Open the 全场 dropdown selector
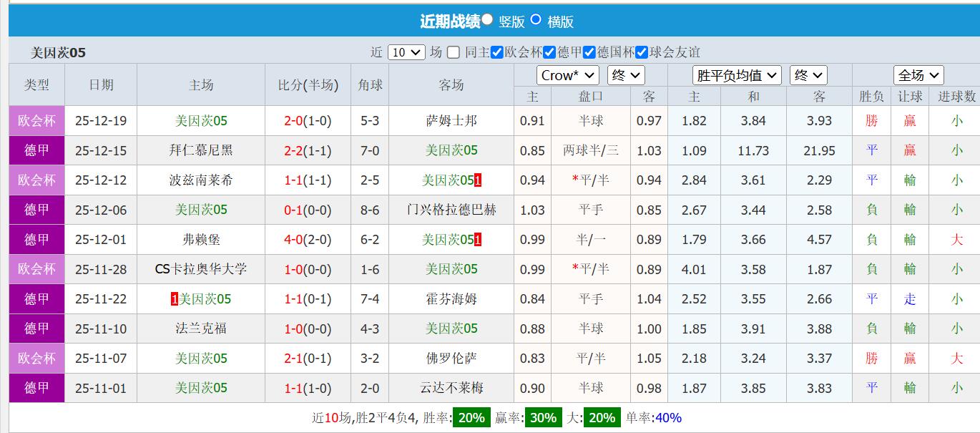 [x=918, y=74]
